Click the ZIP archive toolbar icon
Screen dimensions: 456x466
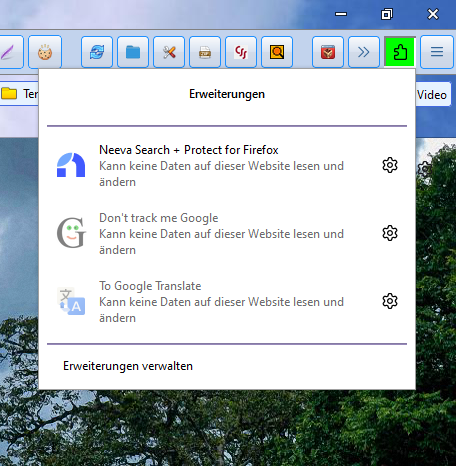(205, 52)
